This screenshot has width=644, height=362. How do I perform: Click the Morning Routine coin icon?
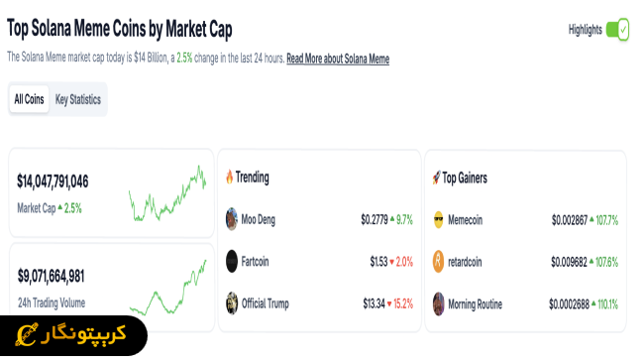(x=439, y=304)
